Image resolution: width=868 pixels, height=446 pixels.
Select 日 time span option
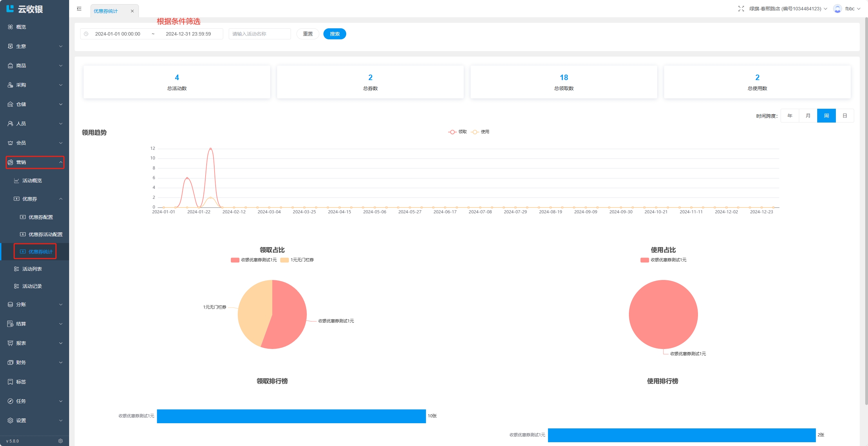pyautogui.click(x=845, y=116)
